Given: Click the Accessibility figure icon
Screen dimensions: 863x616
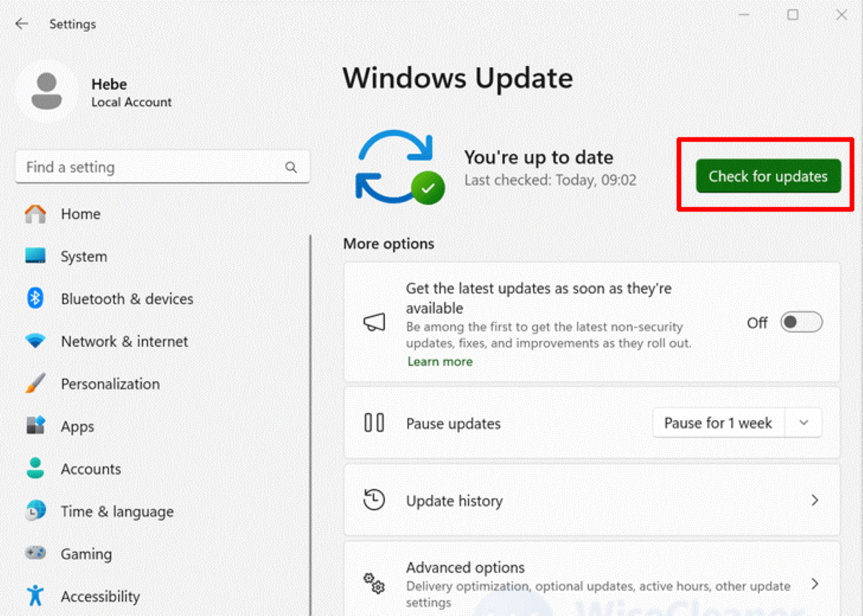Looking at the screenshot, I should (x=35, y=596).
